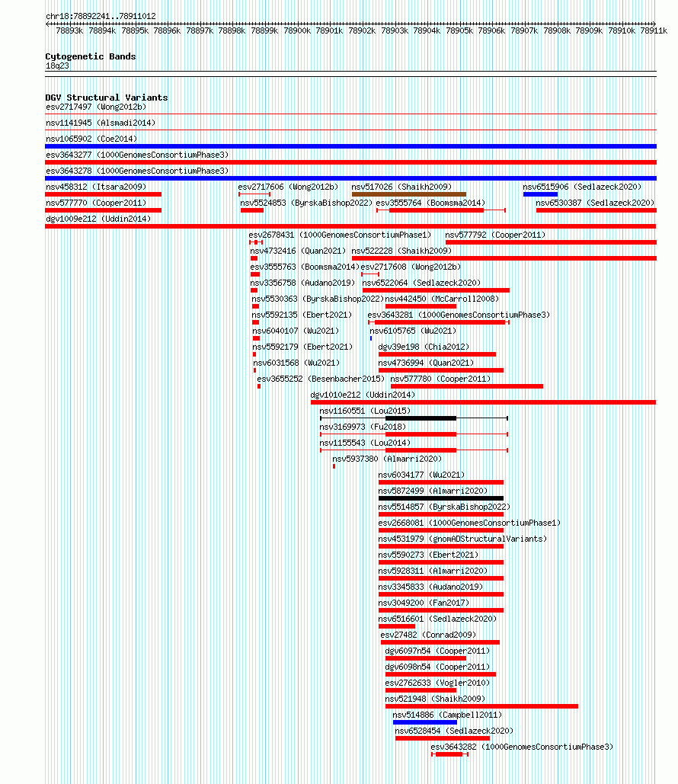Select nsv3356758 (Audano2019) label
The image size is (678, 784).
click(x=302, y=283)
